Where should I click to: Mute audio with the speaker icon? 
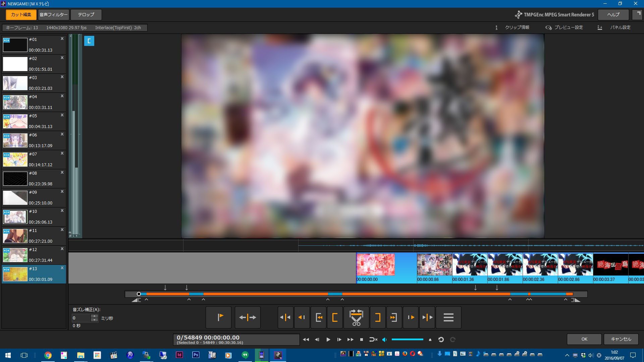point(384,340)
